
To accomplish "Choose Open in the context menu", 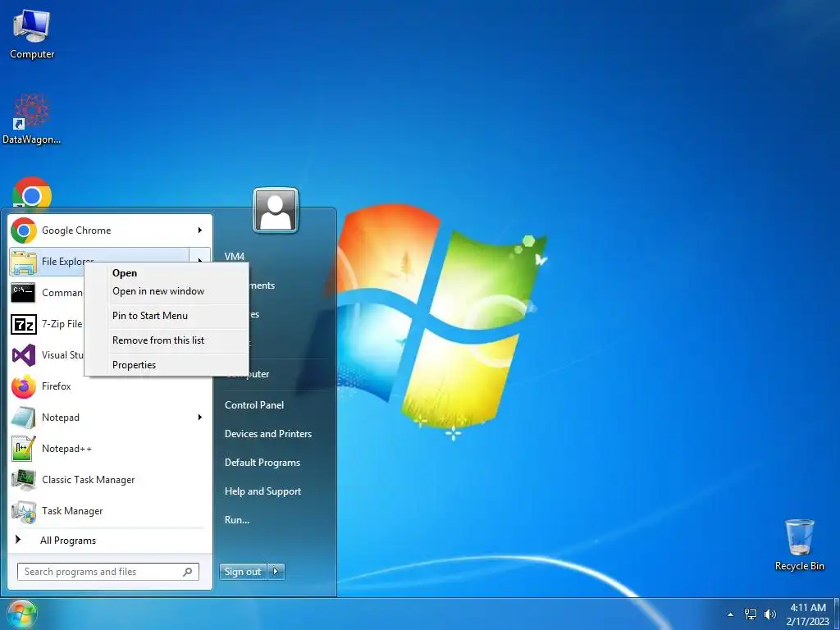I will pyautogui.click(x=125, y=273).
